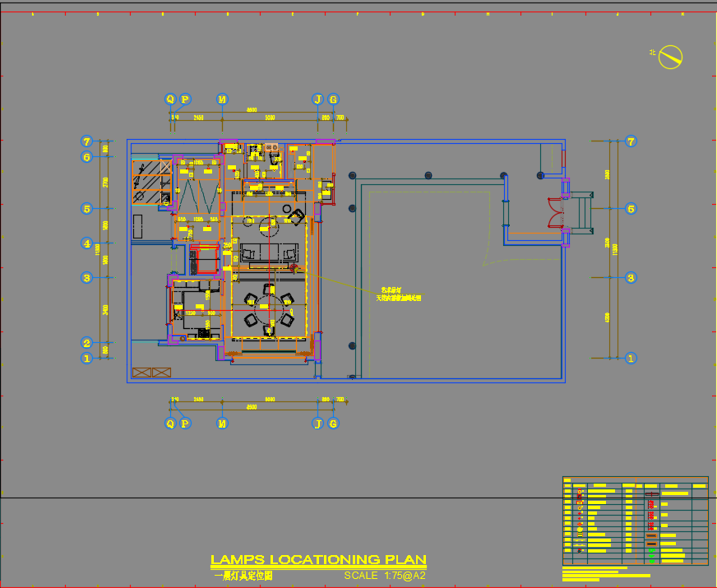Screen dimensions: 717x588
Task: Select the top grid bubble M
Action: point(222,99)
